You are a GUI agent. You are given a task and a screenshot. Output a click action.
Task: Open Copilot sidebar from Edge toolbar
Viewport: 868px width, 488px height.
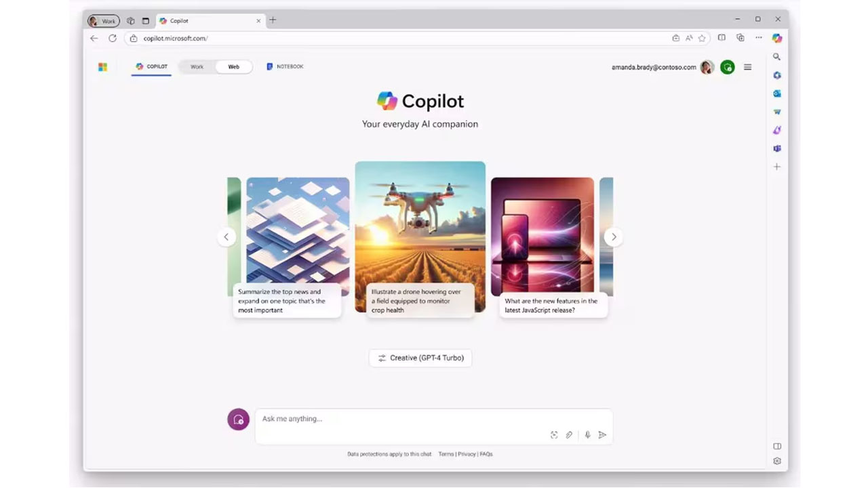pos(777,39)
